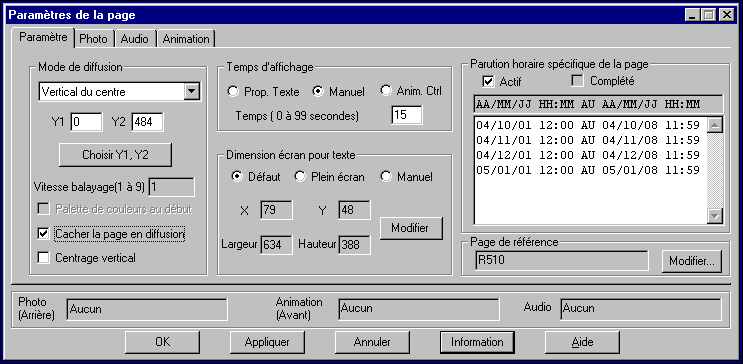Screen dimensions: 743x364
Task: Select schedule row 04/10/01 12:00
Action: (588, 126)
